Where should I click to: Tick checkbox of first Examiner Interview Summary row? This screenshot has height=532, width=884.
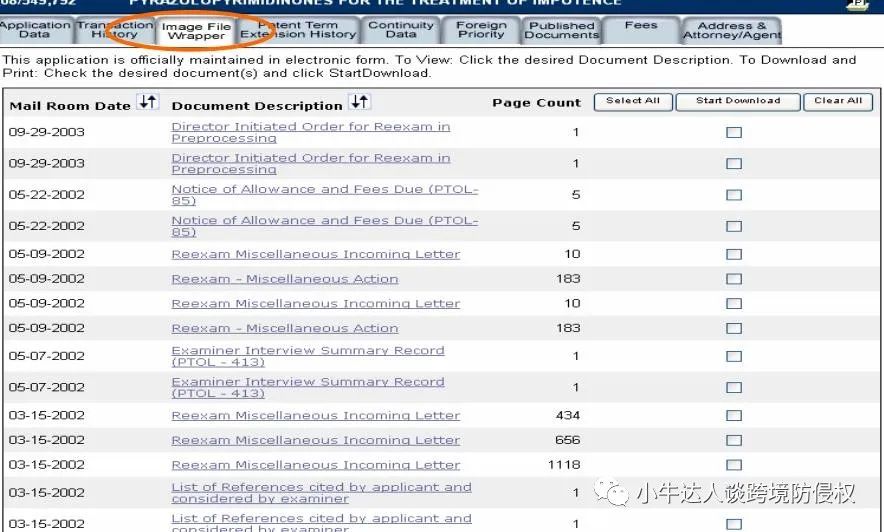[734, 356]
